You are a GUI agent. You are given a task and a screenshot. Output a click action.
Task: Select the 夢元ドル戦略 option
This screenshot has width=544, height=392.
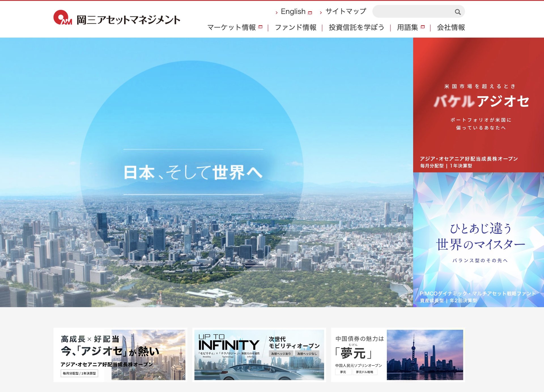[x=365, y=372]
